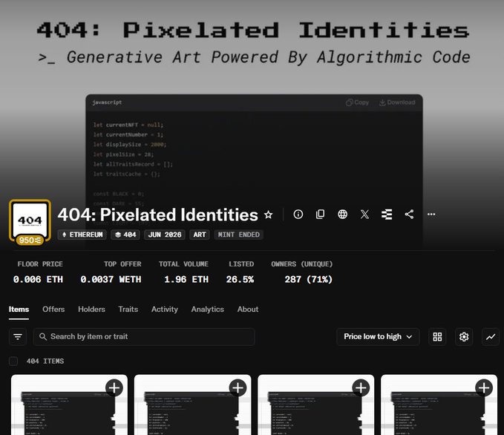
Task: Click the OWNERS (UNIQUE) label
Action: [x=302, y=264]
